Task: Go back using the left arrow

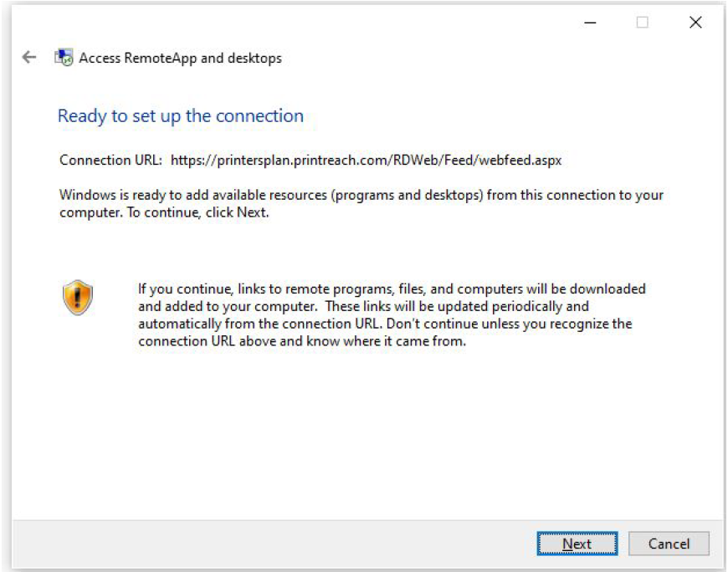Action: pyautogui.click(x=29, y=57)
